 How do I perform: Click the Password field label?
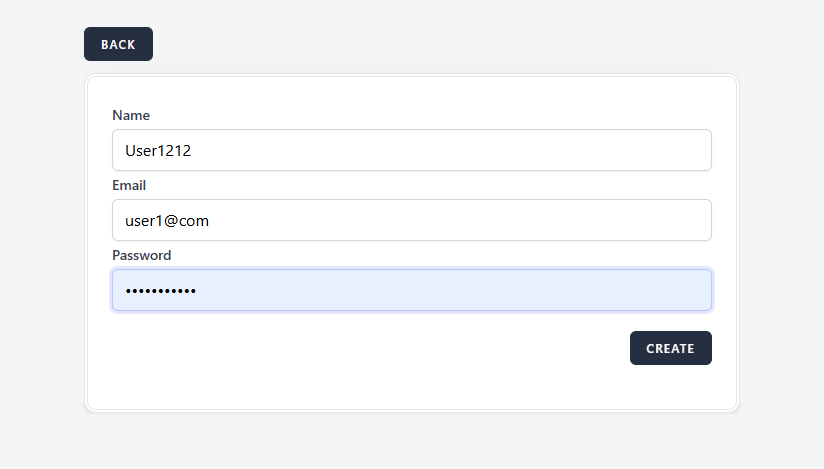click(141, 255)
